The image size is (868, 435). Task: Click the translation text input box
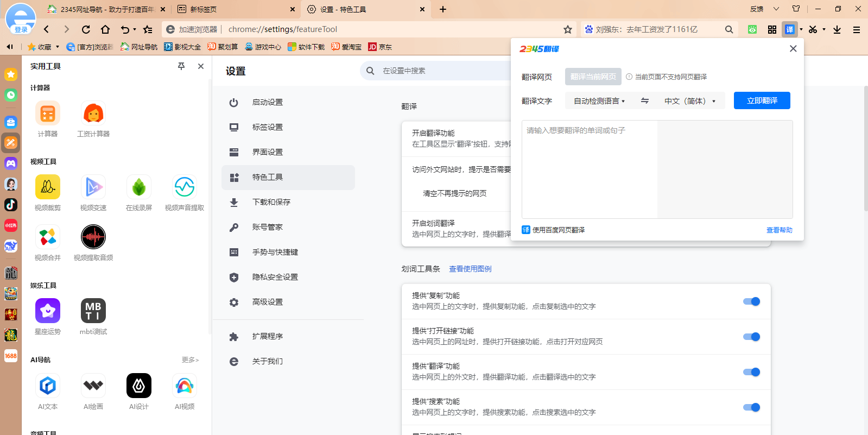pos(590,169)
